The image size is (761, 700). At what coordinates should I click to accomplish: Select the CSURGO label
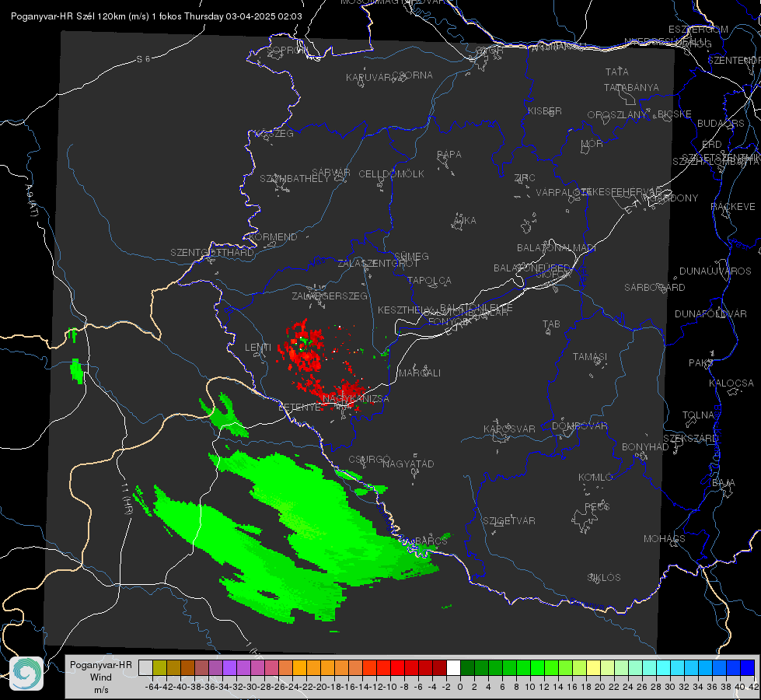click(369, 460)
